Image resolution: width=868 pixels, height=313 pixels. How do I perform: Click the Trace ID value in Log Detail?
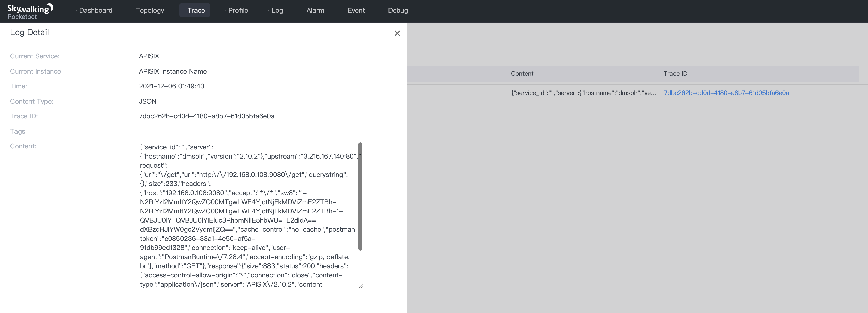point(206,116)
